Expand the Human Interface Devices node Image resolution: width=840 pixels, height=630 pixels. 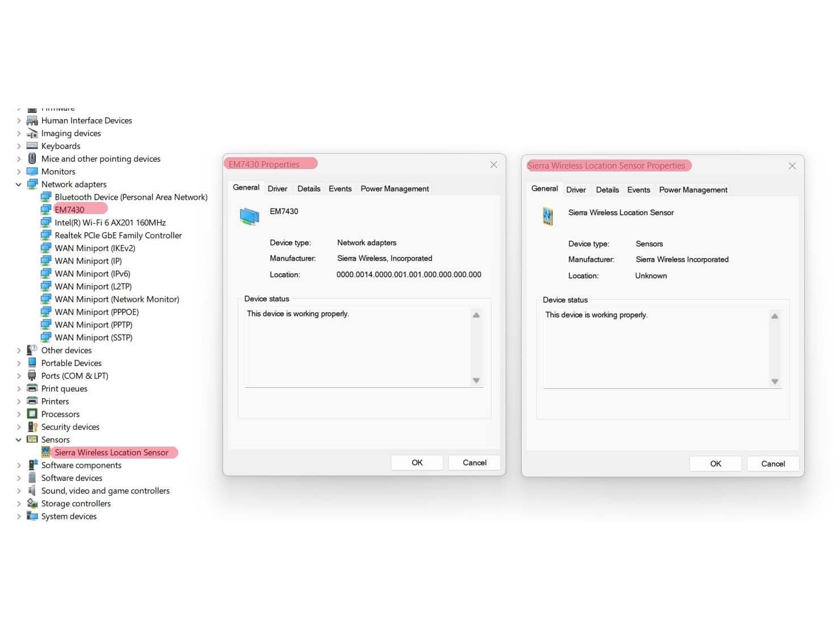(19, 120)
